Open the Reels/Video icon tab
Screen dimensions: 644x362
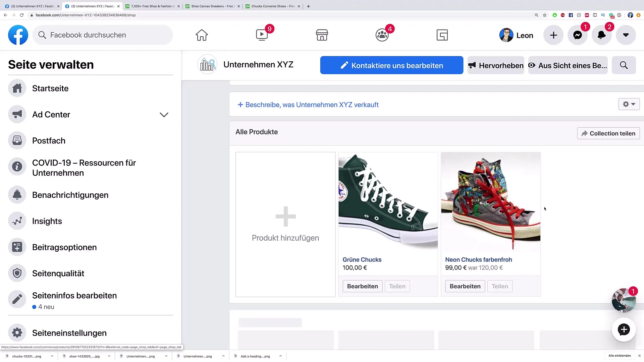tap(261, 35)
